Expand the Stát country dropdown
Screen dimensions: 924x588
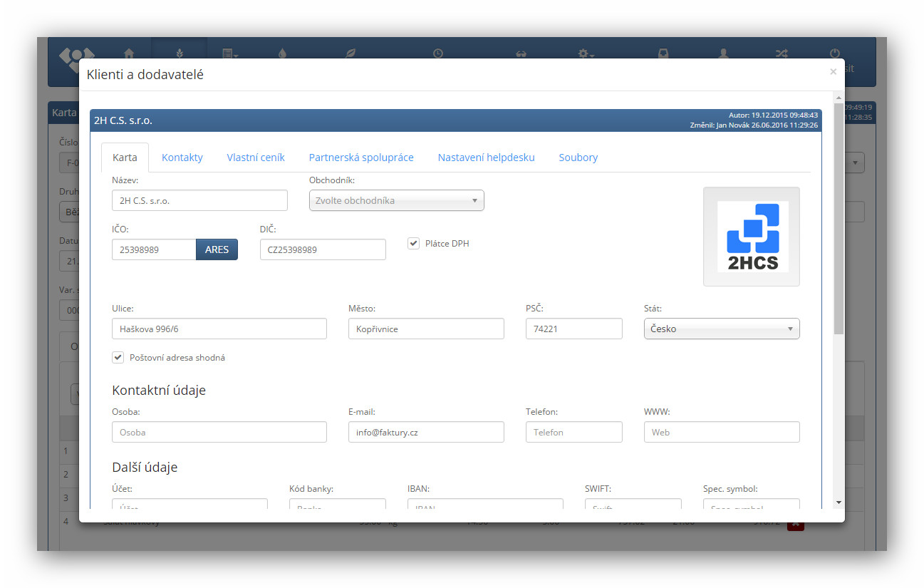click(721, 329)
